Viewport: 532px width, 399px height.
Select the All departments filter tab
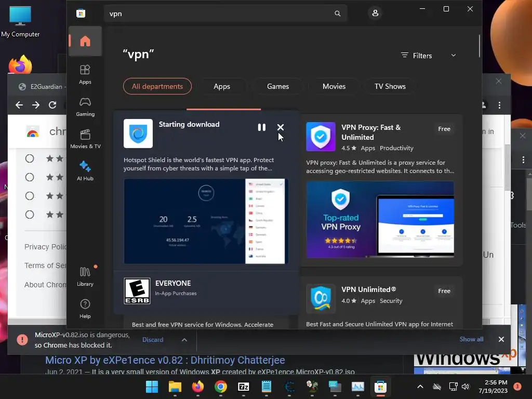point(157,86)
